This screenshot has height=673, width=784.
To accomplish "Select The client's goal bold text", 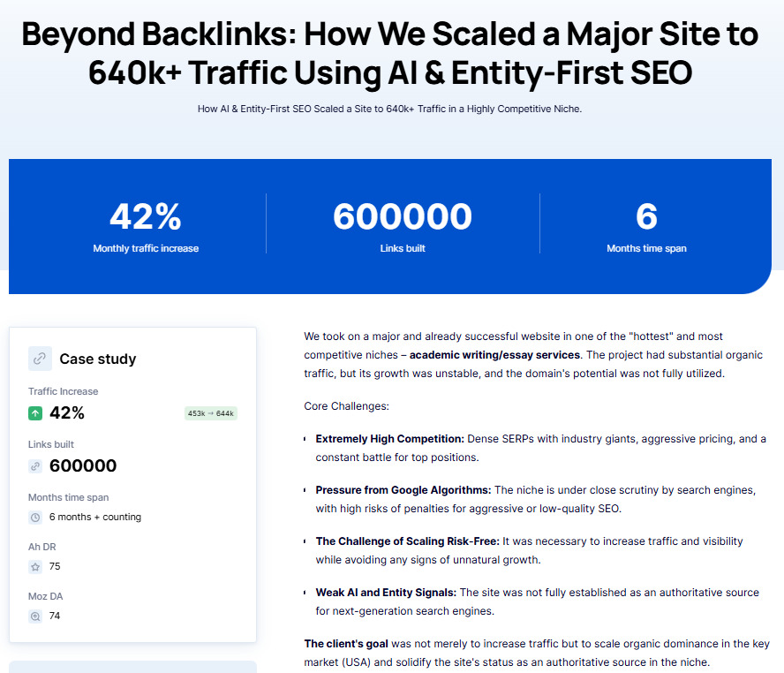I will pos(343,643).
